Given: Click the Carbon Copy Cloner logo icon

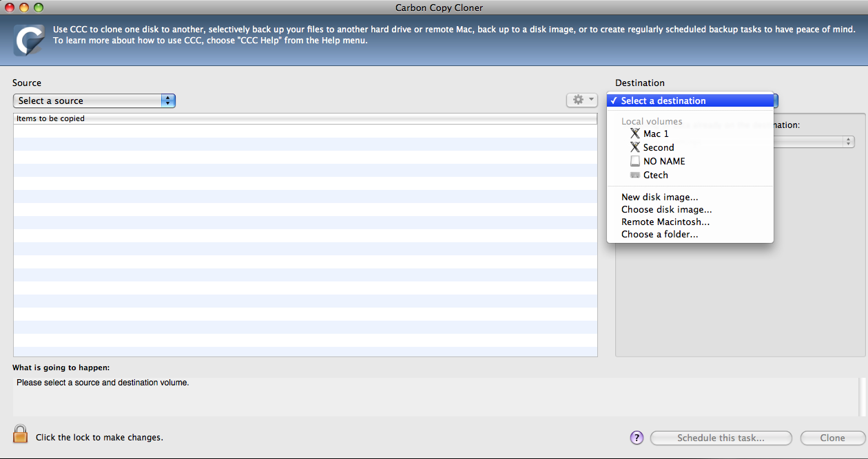Looking at the screenshot, I should (x=30, y=39).
